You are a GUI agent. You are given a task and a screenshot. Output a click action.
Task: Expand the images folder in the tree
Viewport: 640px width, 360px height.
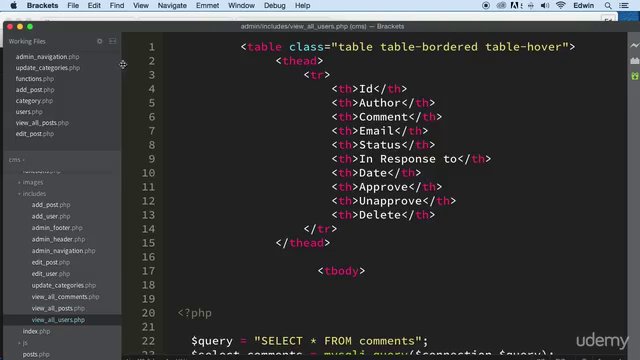click(33, 182)
